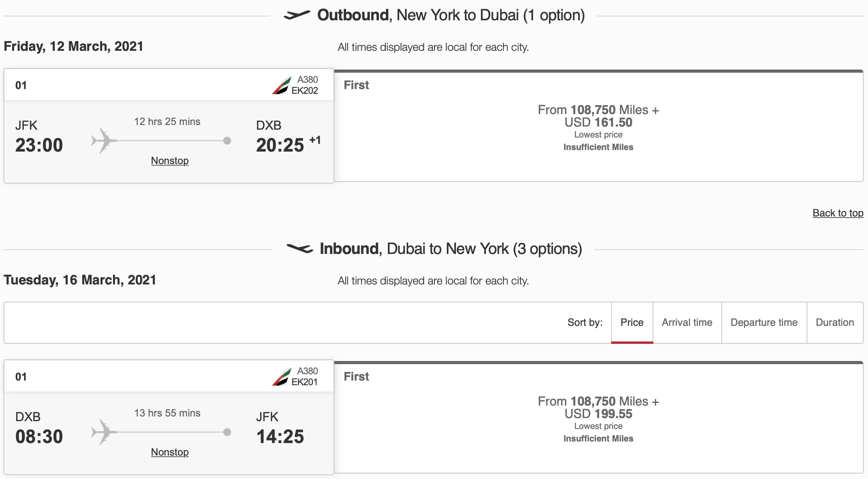Viewport: 868px width, 479px height.
Task: Click the Back to top link
Action: tap(838, 213)
